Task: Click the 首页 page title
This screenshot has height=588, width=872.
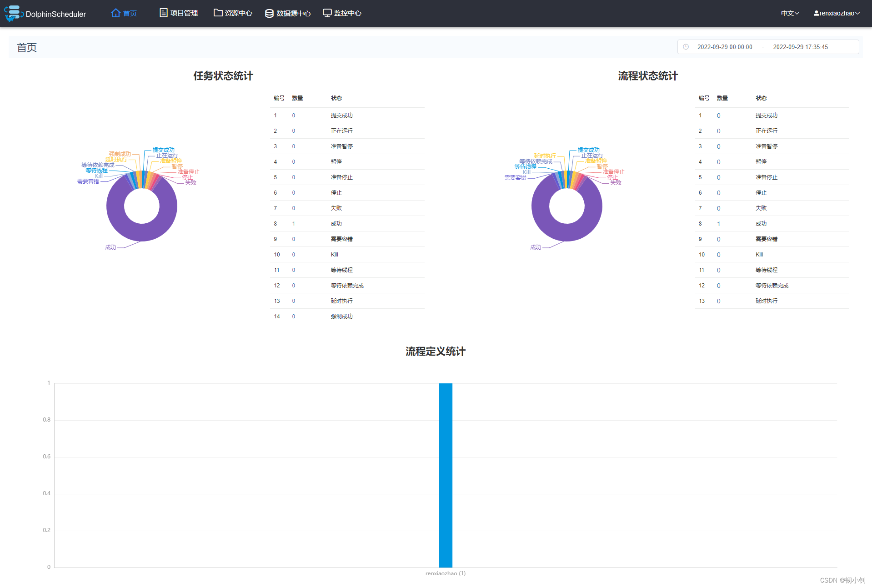Action: point(27,47)
